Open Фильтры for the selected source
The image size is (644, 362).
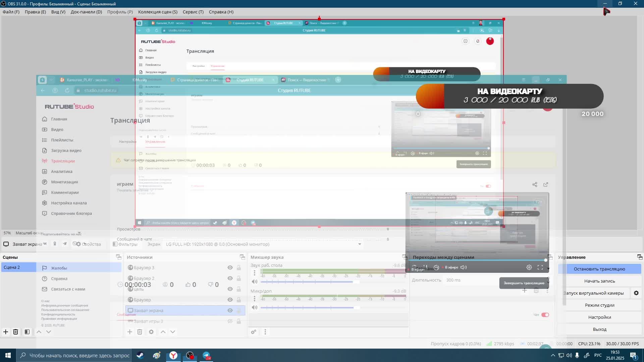coord(125,244)
